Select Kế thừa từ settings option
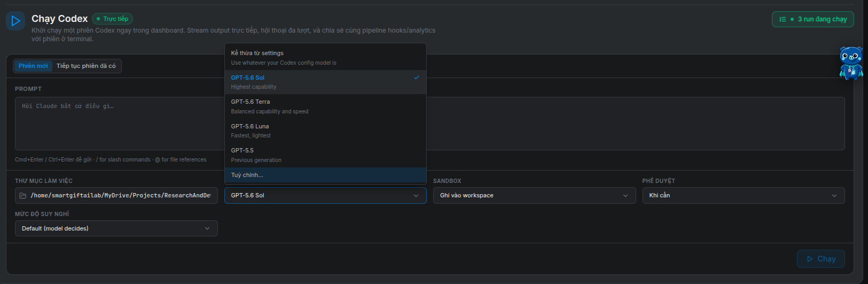Image resolution: width=868 pixels, height=284 pixels. point(325,57)
